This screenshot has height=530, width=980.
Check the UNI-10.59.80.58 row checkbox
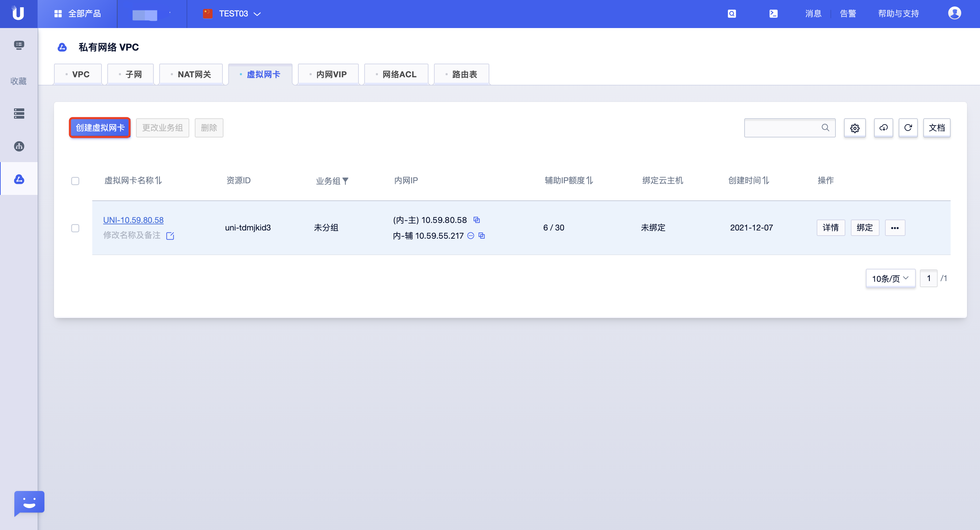[x=75, y=228]
